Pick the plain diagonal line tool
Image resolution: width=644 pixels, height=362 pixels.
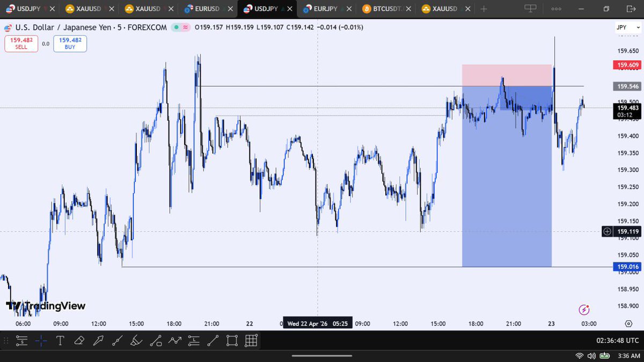tap(213, 340)
